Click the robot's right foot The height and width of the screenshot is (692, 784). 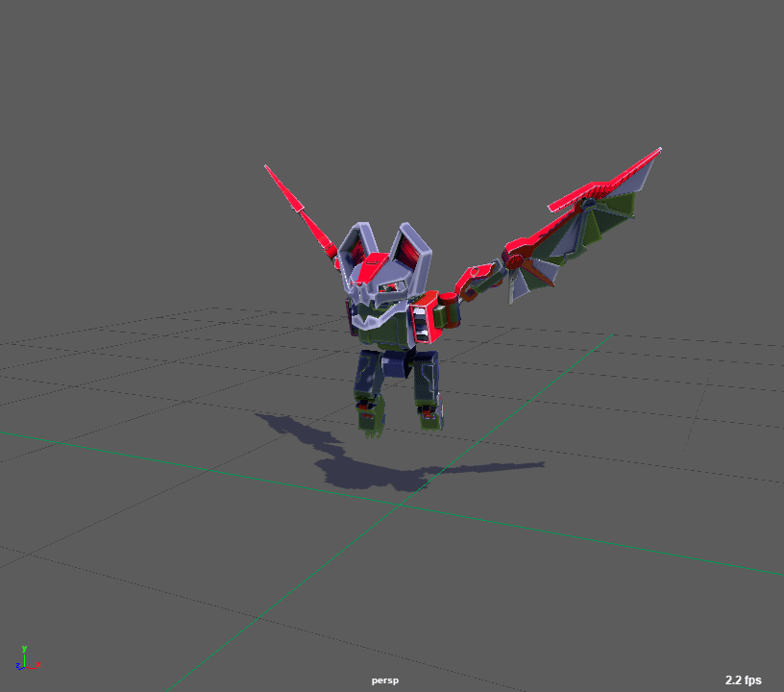point(429,415)
